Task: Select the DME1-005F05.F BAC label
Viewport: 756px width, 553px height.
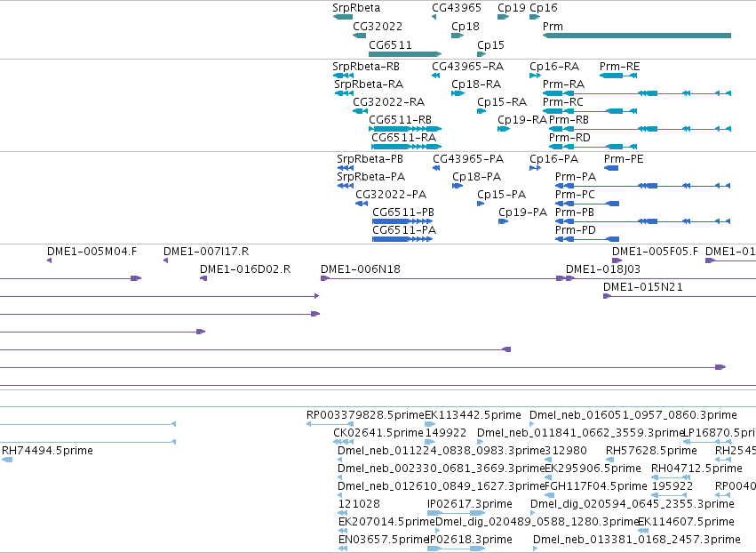Action: [656, 252]
